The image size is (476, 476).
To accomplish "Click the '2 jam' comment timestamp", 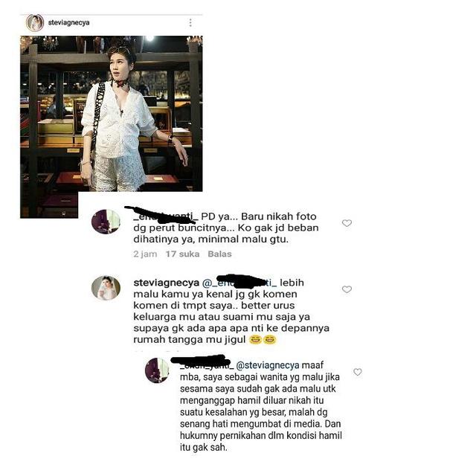I will coord(145,254).
